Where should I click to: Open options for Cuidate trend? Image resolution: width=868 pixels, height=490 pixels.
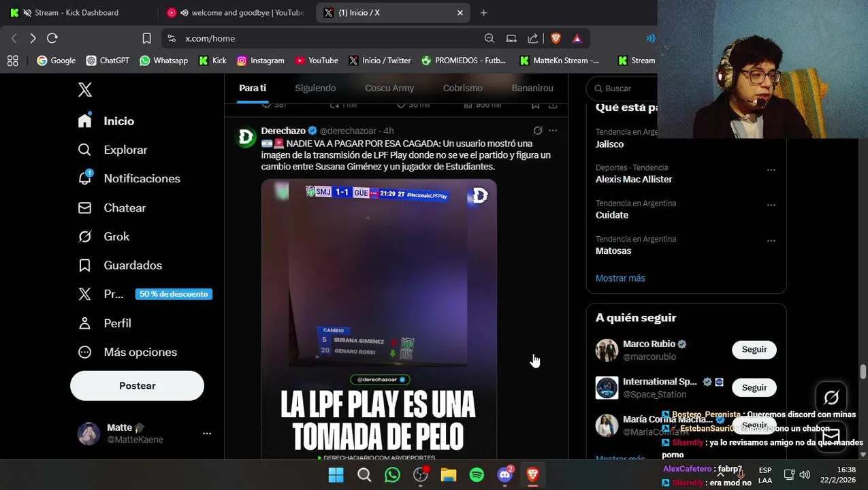771,205
